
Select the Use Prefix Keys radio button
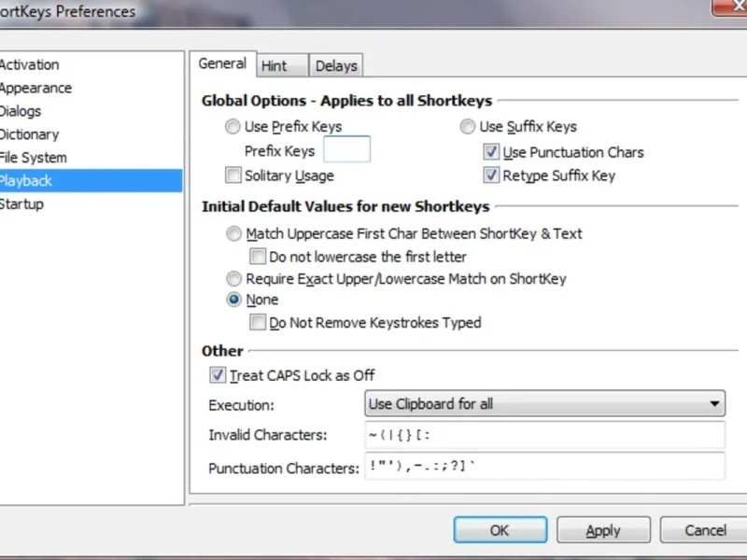[233, 127]
